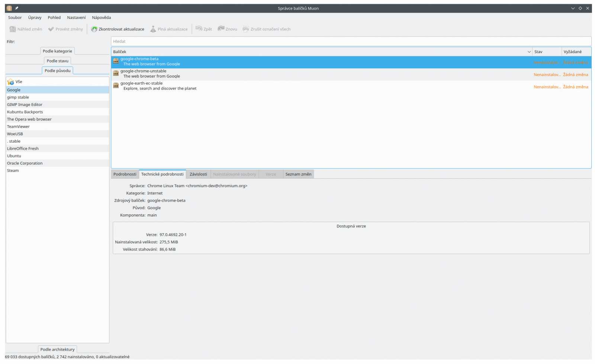
Task: Click the google-chrome-unstable package icon
Action: (116, 73)
